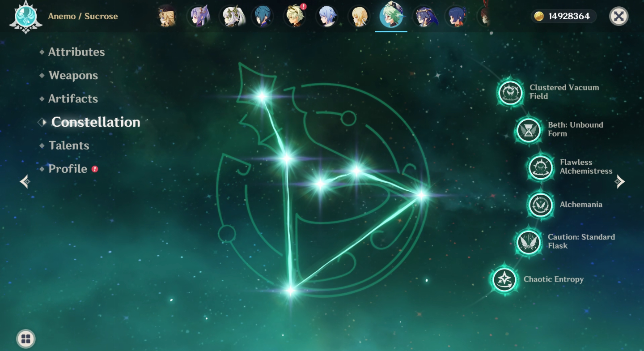644x351 pixels.
Task: Close the character screen with X
Action: (x=619, y=17)
